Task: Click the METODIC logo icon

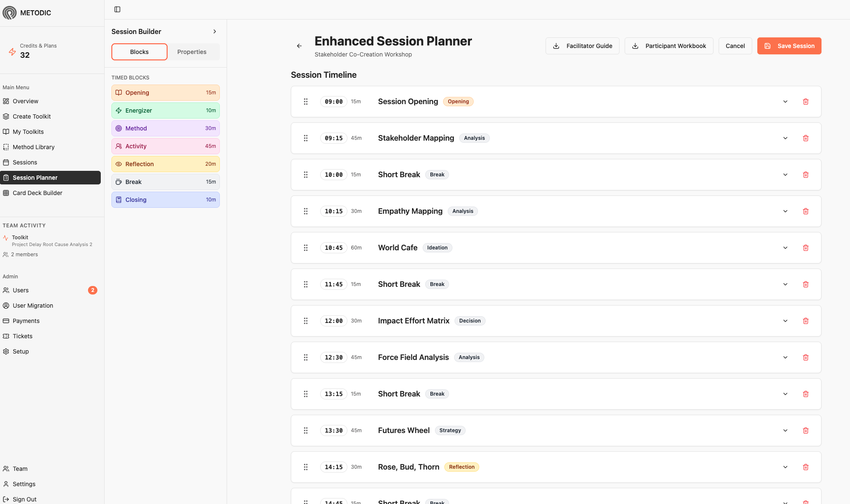Action: point(9,13)
